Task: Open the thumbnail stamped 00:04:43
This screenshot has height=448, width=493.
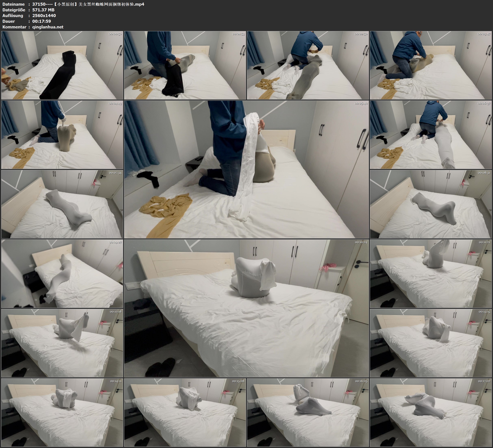Action: (x=62, y=135)
